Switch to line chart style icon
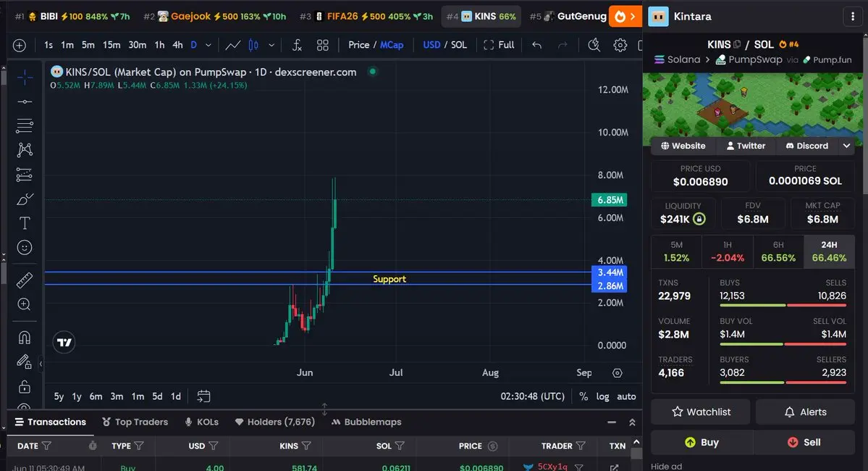This screenshot has height=471, width=868. (x=233, y=45)
